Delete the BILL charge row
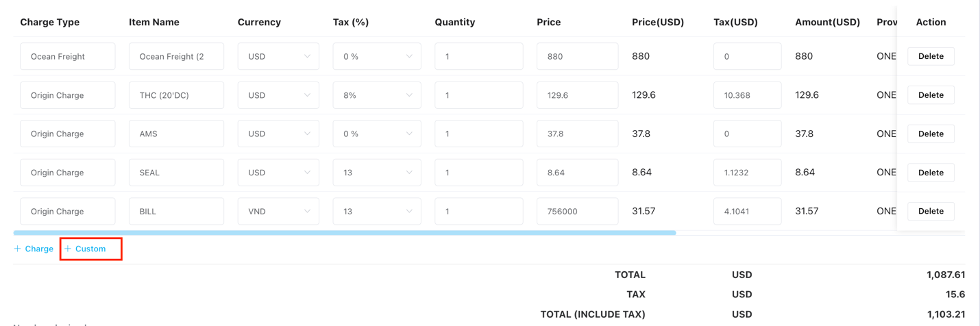The width and height of the screenshot is (980, 326). 931,211
